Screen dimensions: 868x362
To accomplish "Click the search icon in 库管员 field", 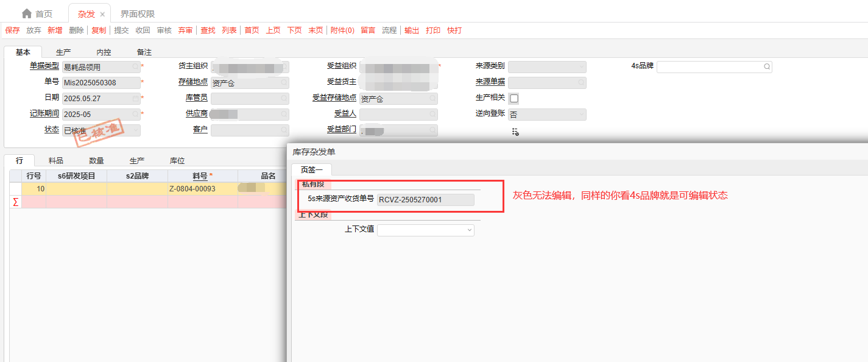I will 284,98.
